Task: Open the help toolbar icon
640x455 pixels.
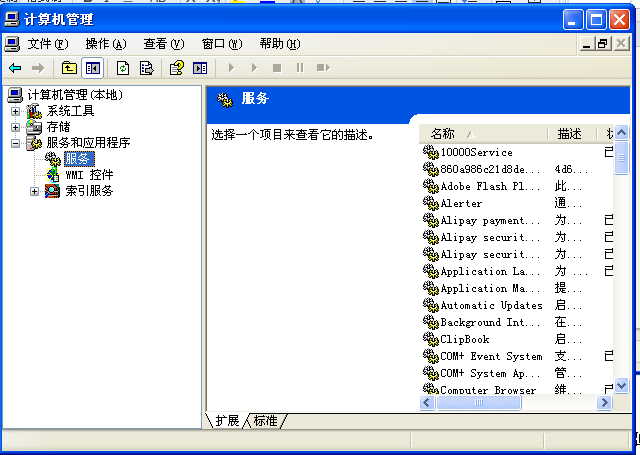Action: [x=177, y=68]
